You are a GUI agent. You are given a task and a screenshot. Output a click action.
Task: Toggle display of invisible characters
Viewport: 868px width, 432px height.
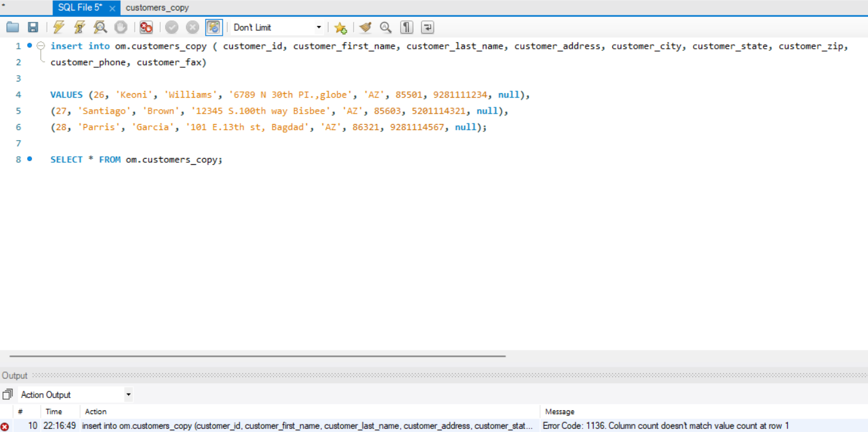click(406, 27)
